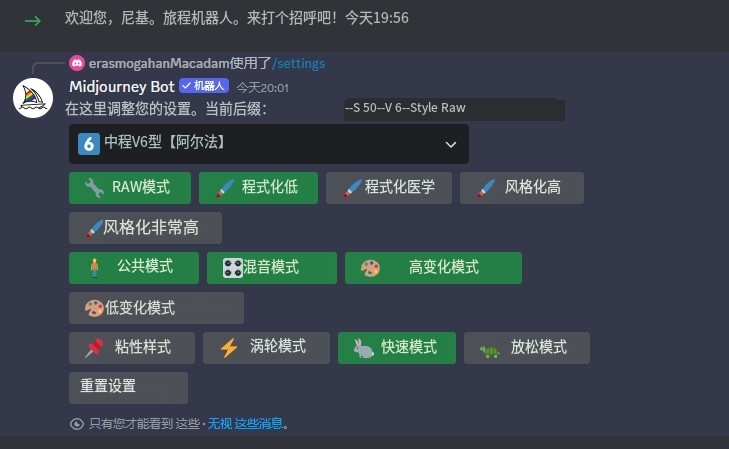
Task: Disable the 程式化低 option
Action: tap(258, 188)
